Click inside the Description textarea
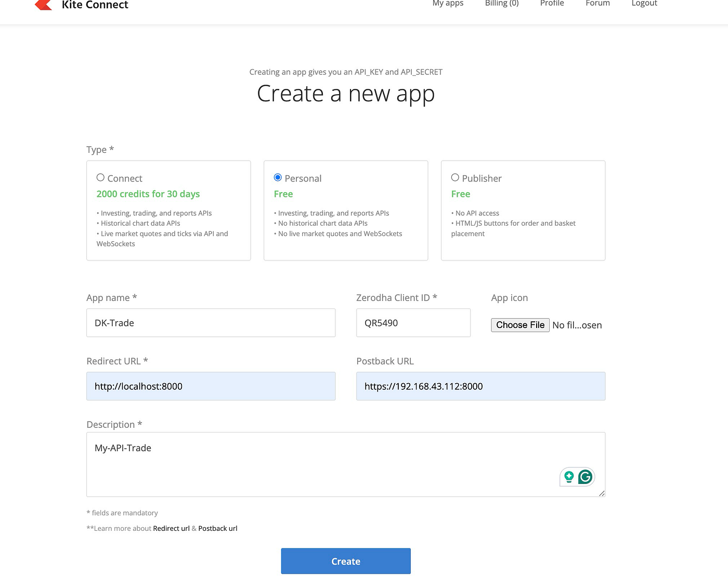The width and height of the screenshot is (728, 576). tap(346, 464)
